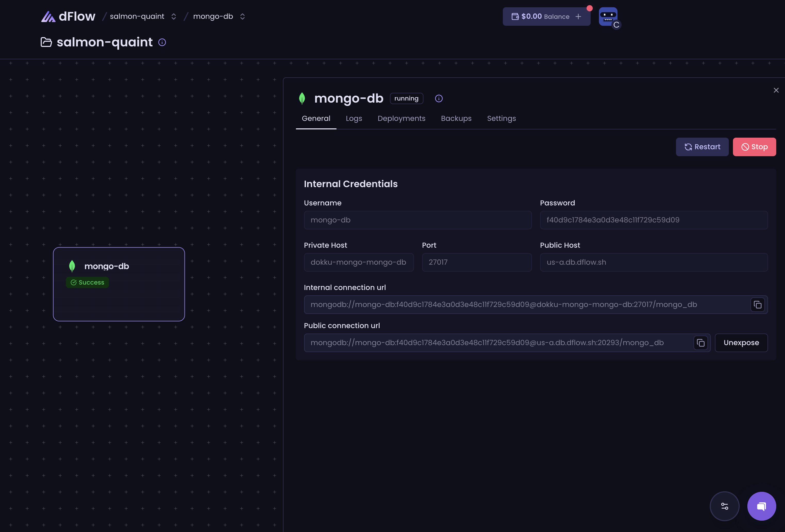Open the Settings tab
The width and height of the screenshot is (785, 532).
click(x=501, y=119)
